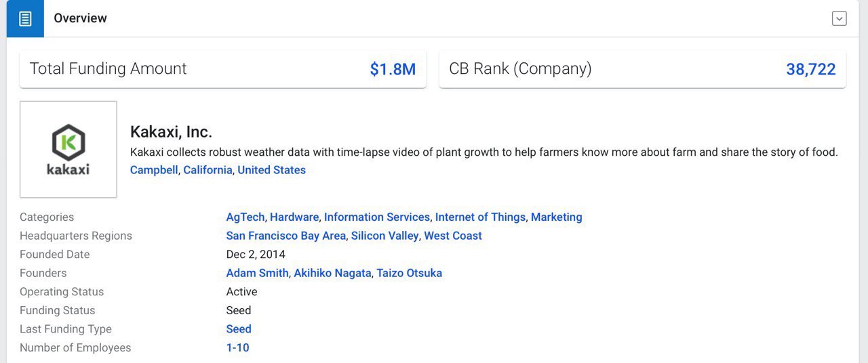Select the Hardware category link

pos(294,217)
